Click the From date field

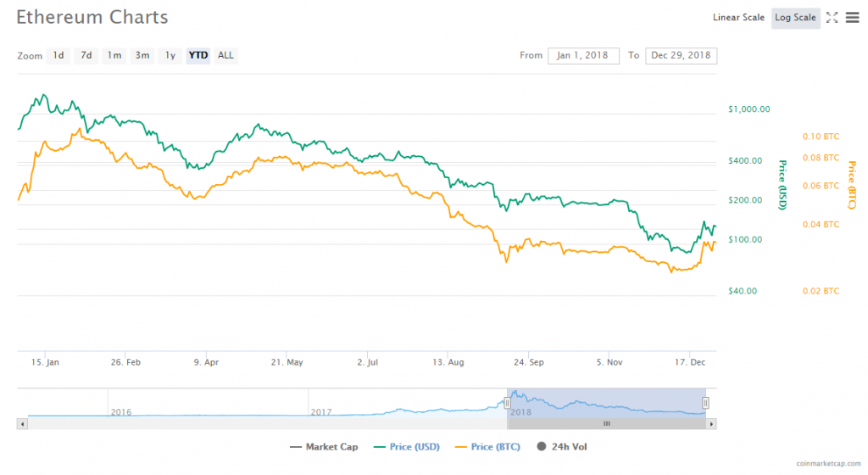[x=583, y=56]
